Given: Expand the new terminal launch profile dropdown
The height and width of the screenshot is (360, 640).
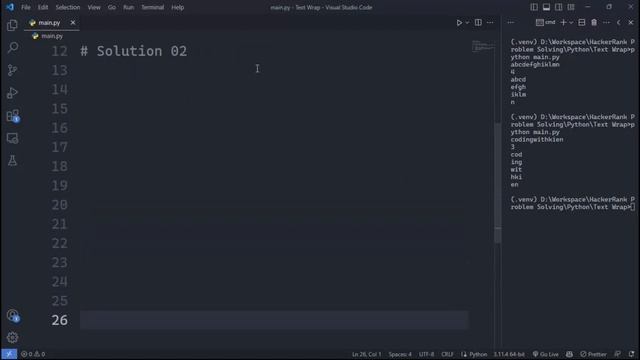Looking at the screenshot, I should pyautogui.click(x=571, y=22).
